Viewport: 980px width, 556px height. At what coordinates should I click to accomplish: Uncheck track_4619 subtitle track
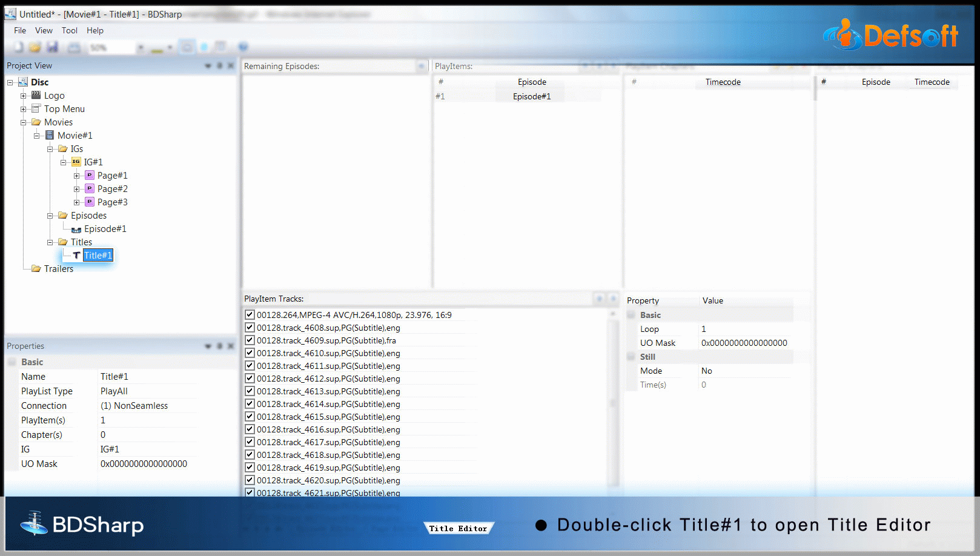pos(250,467)
